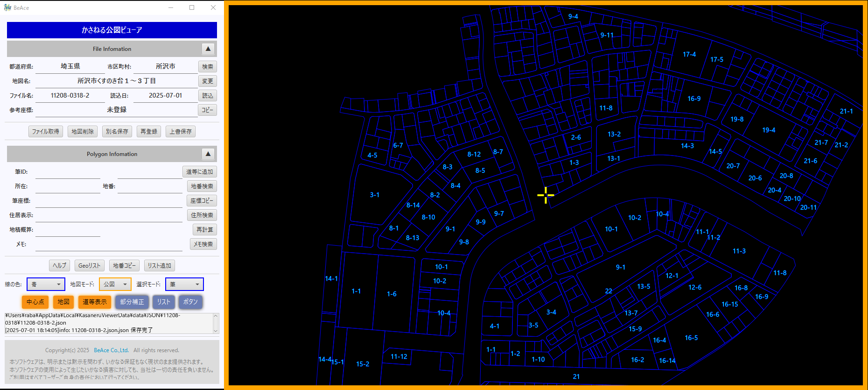Click the 地番検索 lot number search button
The image size is (868, 390).
[202, 186]
